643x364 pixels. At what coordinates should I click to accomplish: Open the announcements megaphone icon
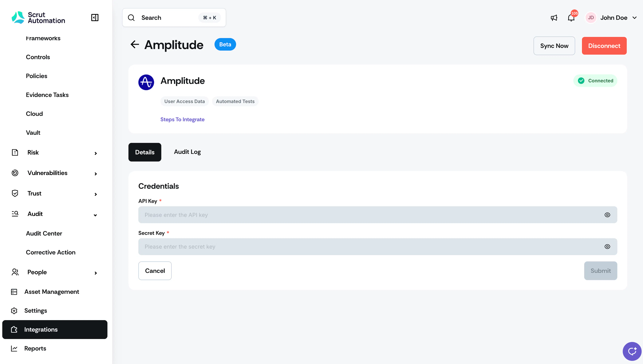point(554,18)
